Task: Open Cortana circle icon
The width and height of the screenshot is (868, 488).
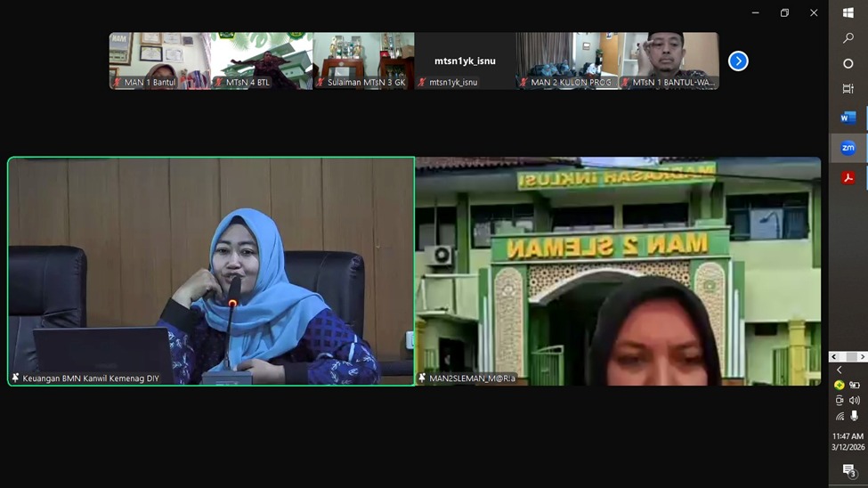Action: (848, 64)
